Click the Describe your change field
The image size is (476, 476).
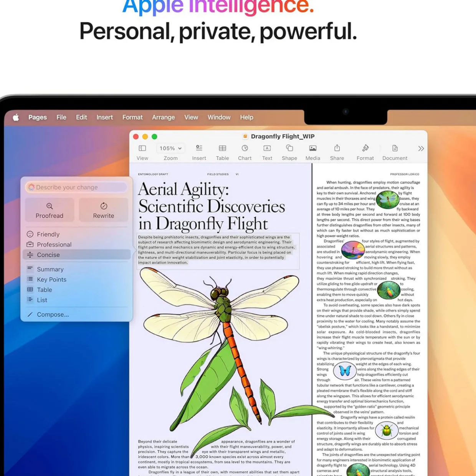[77, 187]
